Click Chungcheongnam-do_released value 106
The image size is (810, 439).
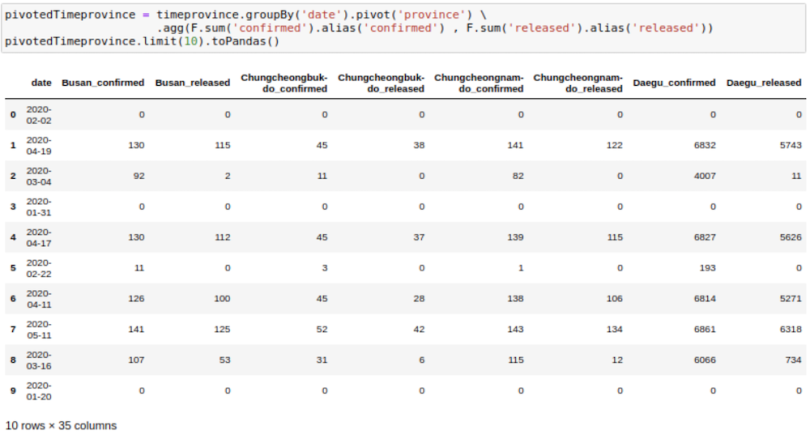coord(615,299)
